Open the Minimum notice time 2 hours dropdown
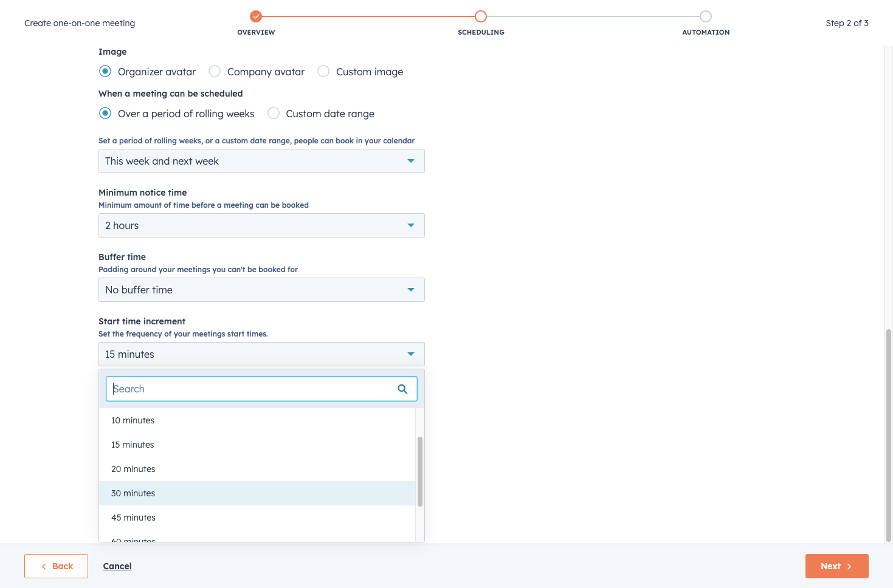 pyautogui.click(x=261, y=225)
